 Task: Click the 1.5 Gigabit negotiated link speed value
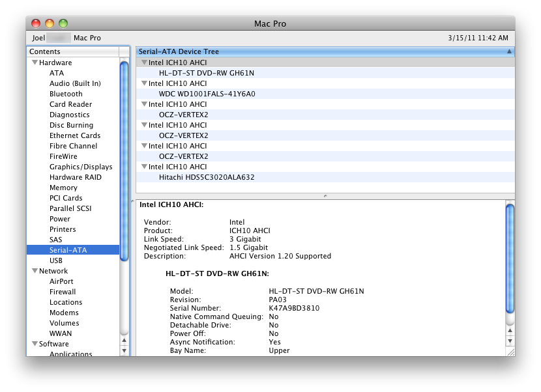(x=249, y=247)
